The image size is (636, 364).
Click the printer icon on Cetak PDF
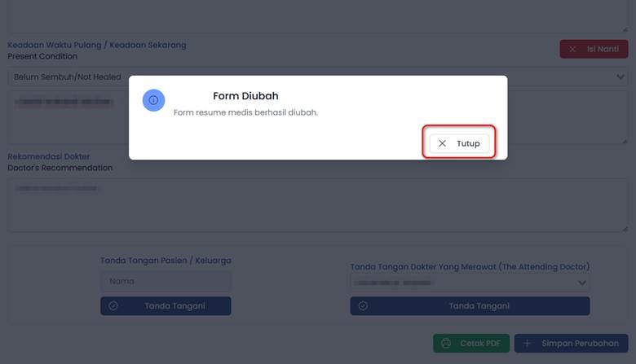(x=446, y=344)
